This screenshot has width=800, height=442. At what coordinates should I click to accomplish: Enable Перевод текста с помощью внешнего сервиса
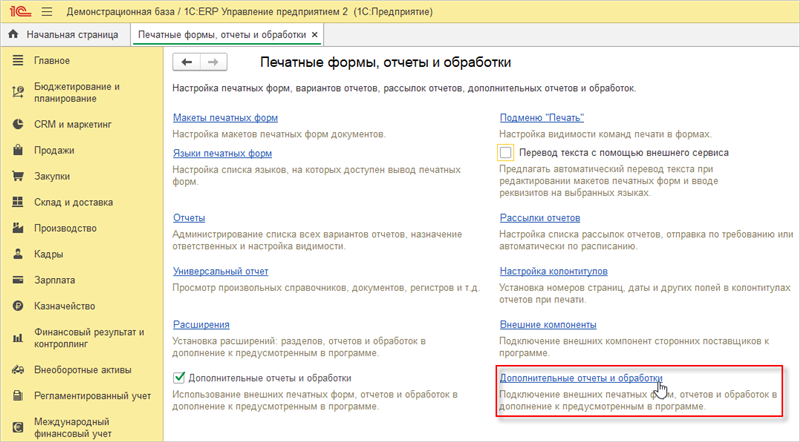point(506,153)
